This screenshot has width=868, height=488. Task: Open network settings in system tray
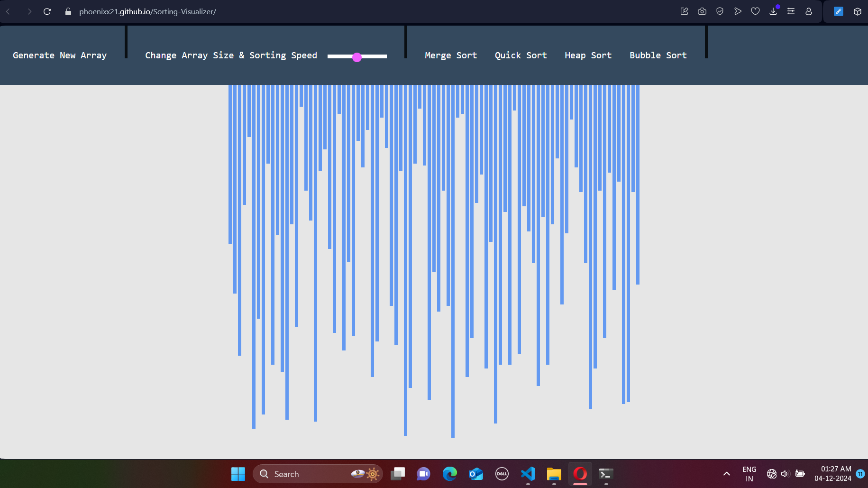[x=771, y=474]
